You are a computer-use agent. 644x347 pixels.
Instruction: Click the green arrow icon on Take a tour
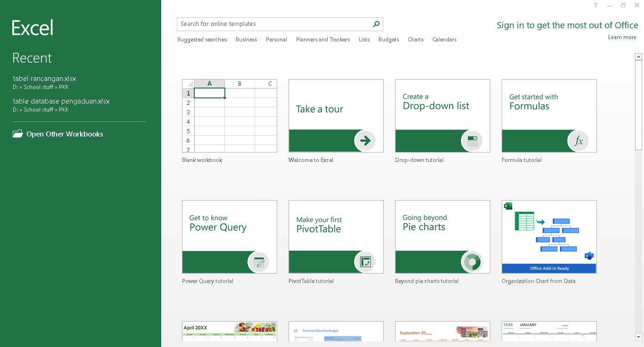coord(365,140)
